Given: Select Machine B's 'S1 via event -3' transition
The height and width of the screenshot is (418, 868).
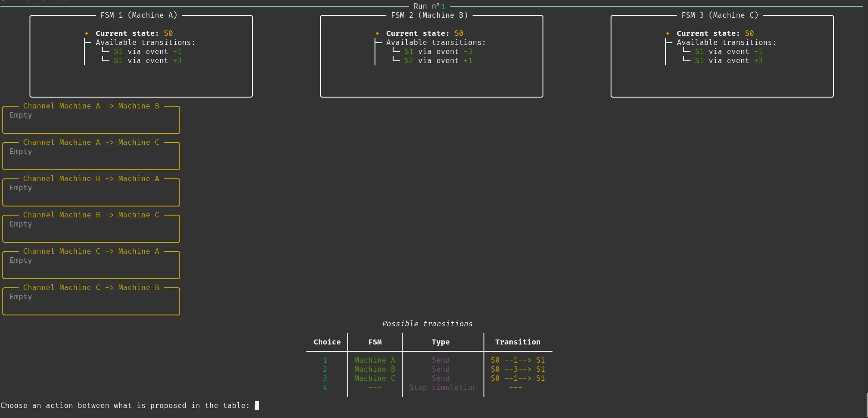Looking at the screenshot, I should [438, 52].
